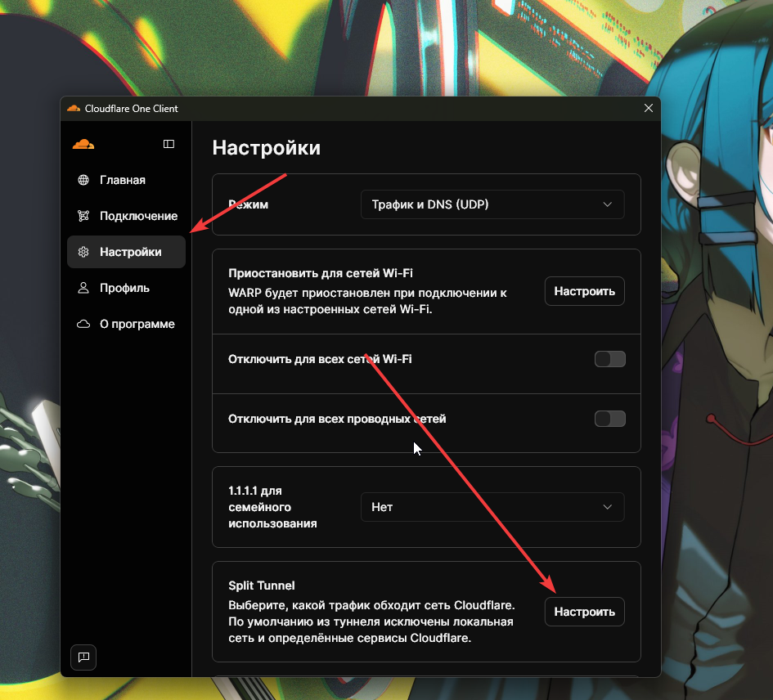Click the person icon beside Профиль

click(x=83, y=288)
